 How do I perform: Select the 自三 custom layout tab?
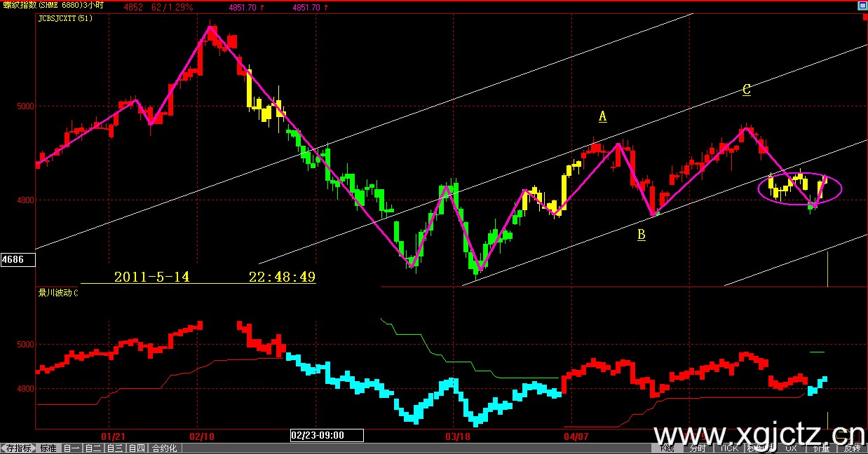coord(115,448)
